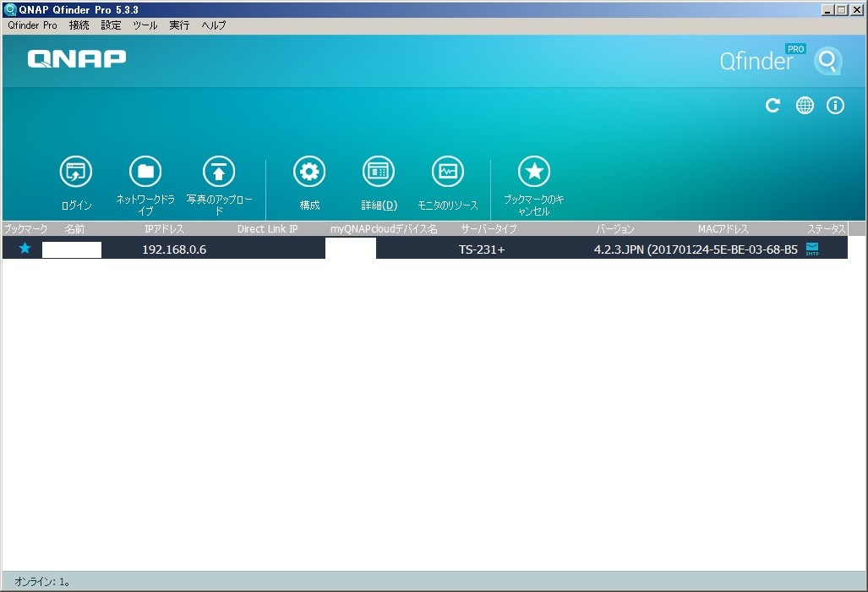Click the Qfinder title bar app icon

[x=10, y=9]
